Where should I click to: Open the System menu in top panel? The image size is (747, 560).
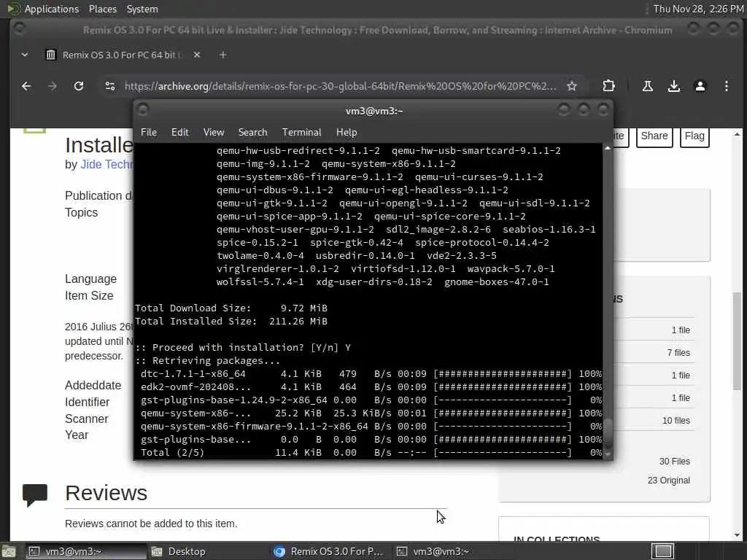click(x=142, y=9)
